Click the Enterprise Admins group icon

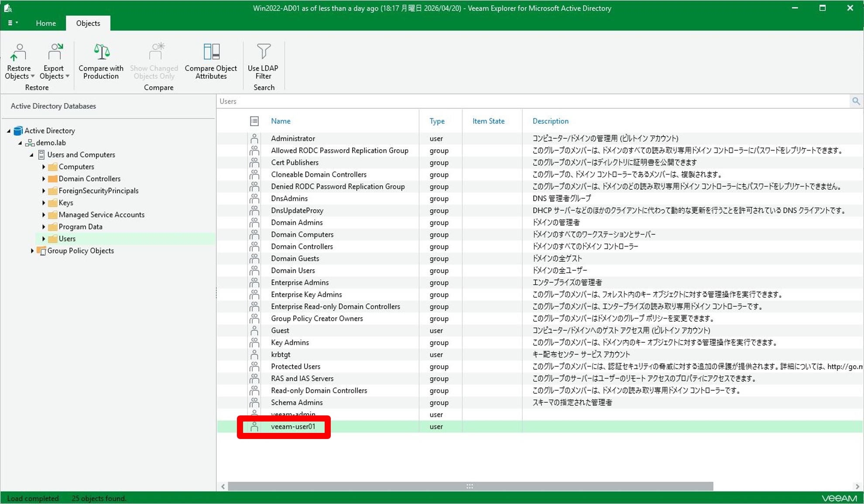(254, 283)
